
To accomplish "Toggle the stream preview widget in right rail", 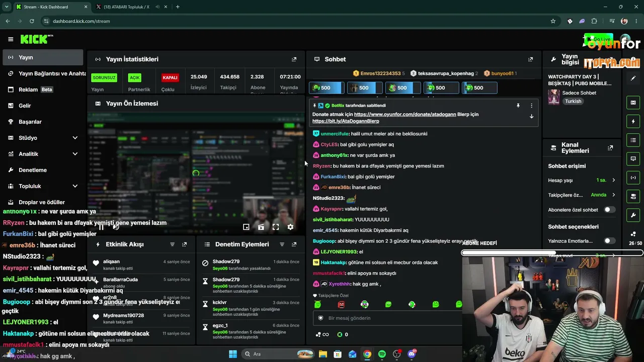I will point(633,103).
